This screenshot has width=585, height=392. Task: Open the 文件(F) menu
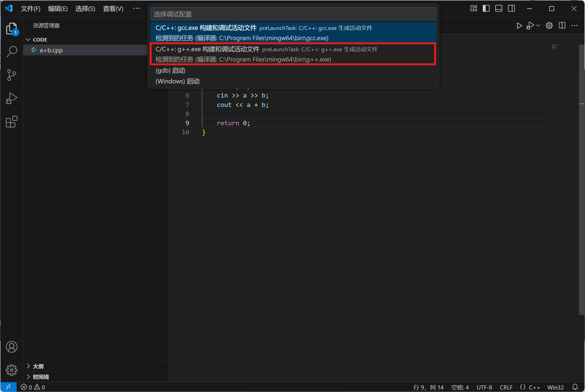[x=30, y=9]
